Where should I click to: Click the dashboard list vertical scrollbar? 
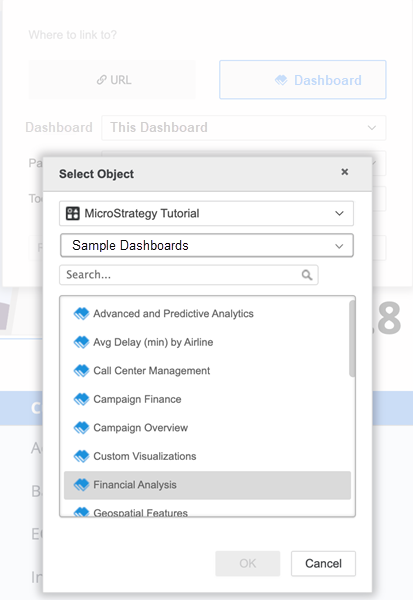(x=352, y=339)
